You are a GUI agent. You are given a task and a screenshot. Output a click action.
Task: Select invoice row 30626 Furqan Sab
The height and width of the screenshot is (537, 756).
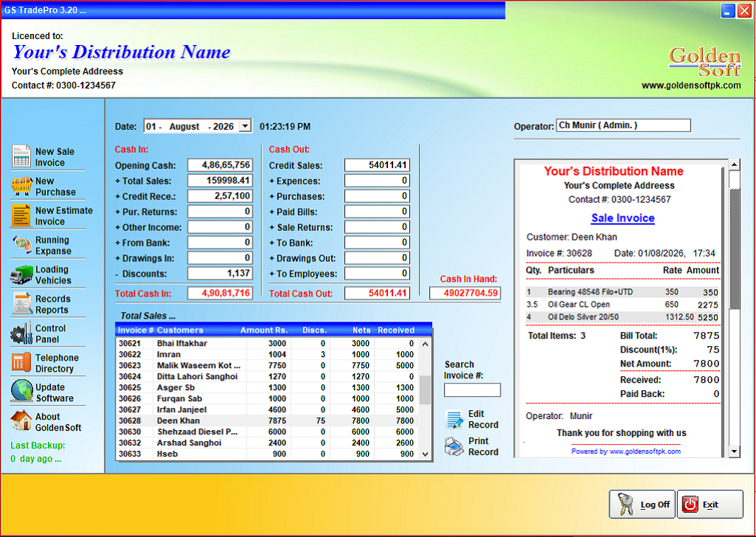tap(268, 398)
